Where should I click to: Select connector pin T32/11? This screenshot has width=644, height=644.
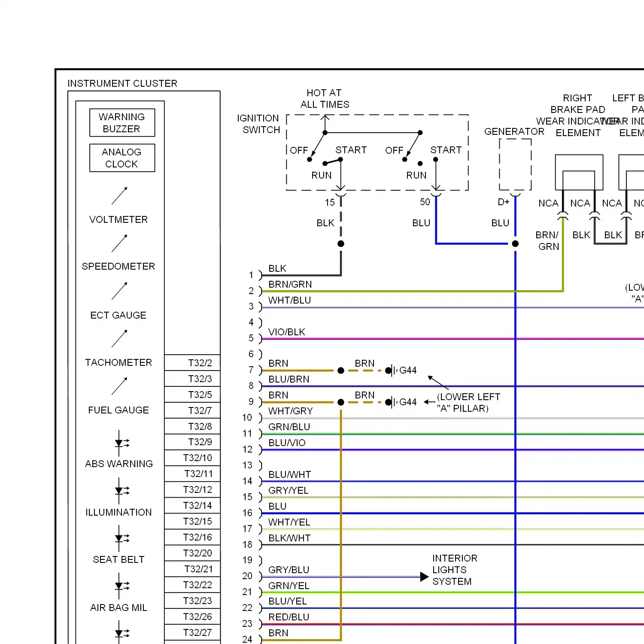(192, 474)
